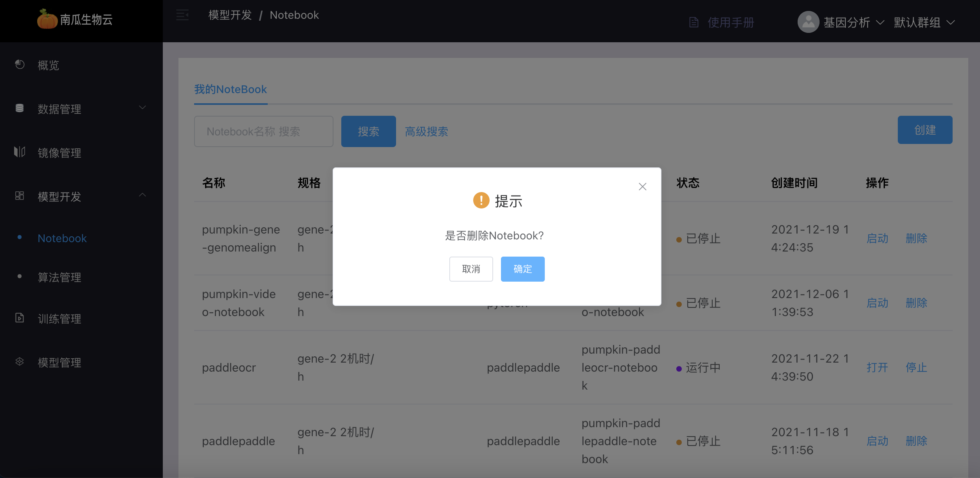Click the 创建时间 column header

click(x=794, y=183)
